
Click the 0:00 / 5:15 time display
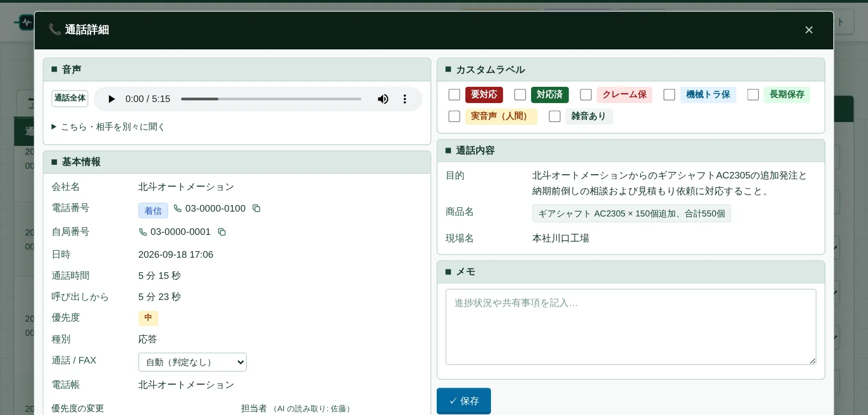tap(148, 99)
